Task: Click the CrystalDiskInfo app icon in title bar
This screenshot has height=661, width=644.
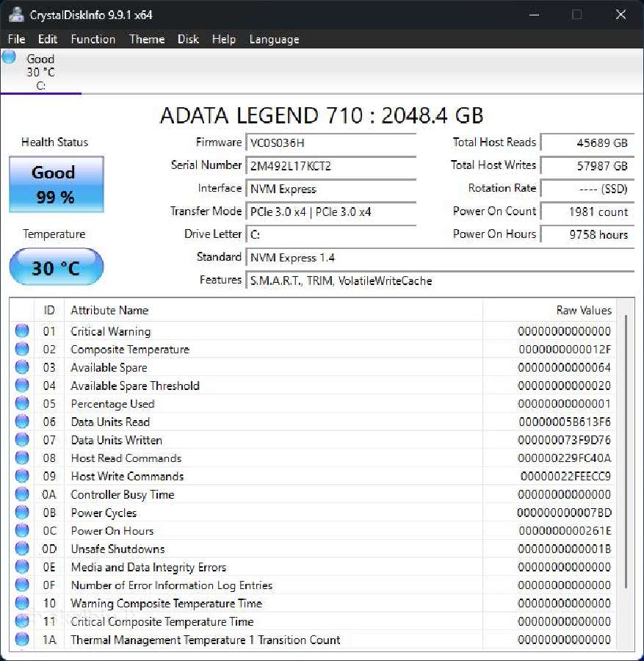Action: pos(16,15)
